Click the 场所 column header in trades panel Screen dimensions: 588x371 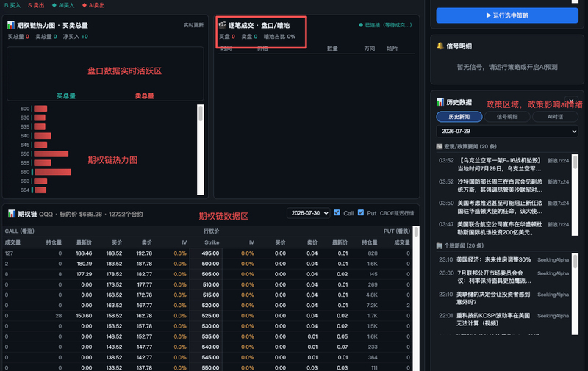392,48
